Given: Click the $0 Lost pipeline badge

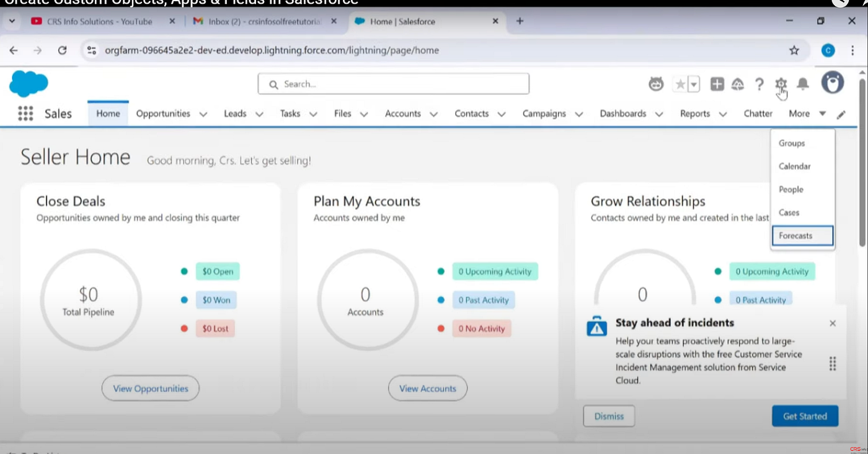Looking at the screenshot, I should click(215, 328).
